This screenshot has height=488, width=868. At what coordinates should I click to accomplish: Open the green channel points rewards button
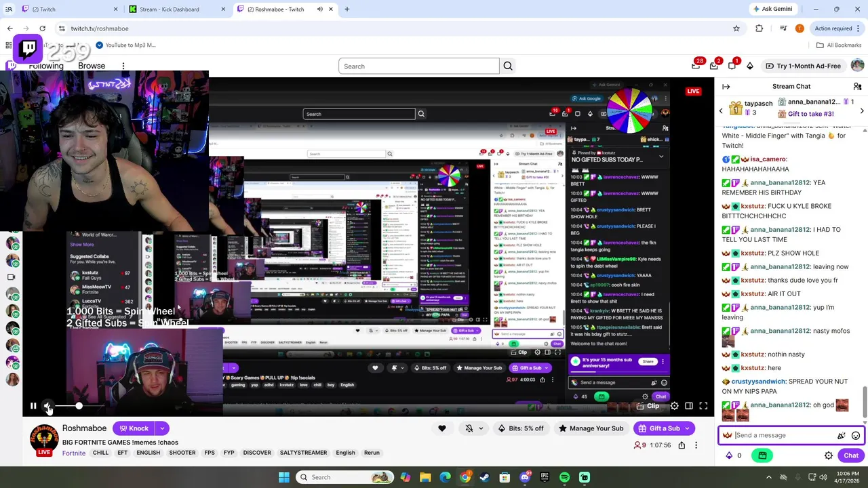762,455
